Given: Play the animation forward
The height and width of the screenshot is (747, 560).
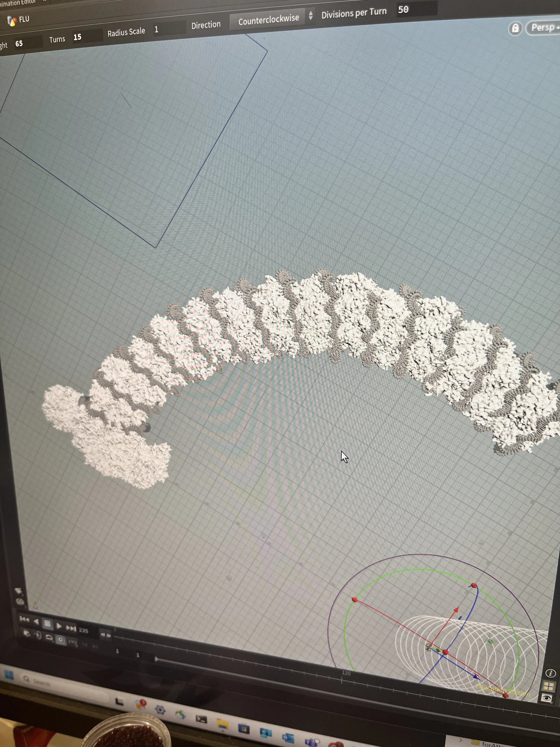Looking at the screenshot, I should pyautogui.click(x=59, y=626).
